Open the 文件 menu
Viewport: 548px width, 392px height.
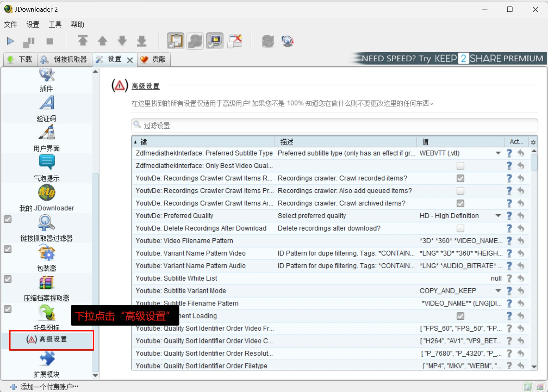[x=11, y=24]
